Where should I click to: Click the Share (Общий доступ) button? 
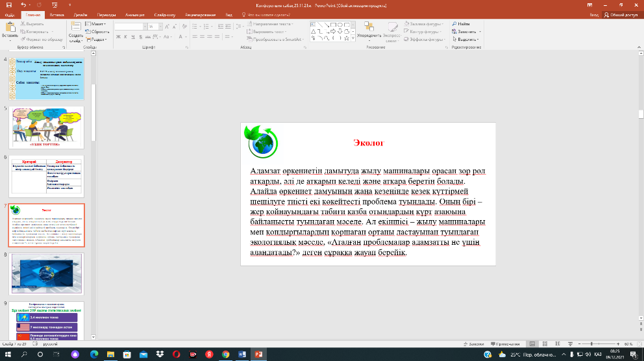pyautogui.click(x=621, y=14)
